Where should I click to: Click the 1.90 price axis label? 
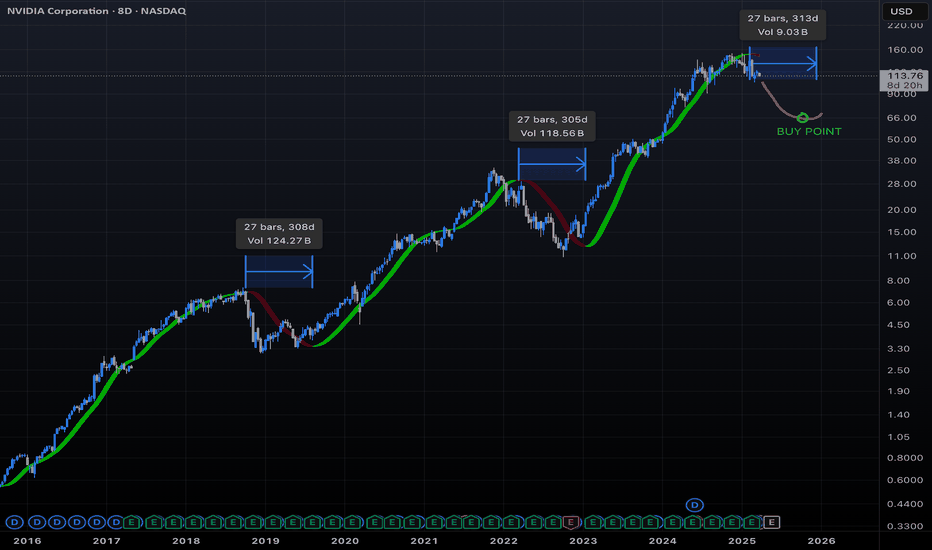click(898, 391)
